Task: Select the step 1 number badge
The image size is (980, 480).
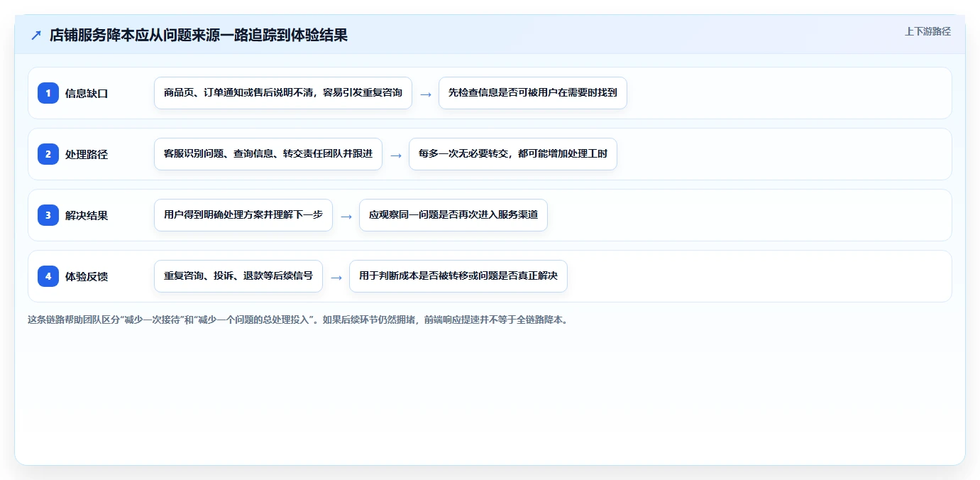Action: (x=48, y=93)
